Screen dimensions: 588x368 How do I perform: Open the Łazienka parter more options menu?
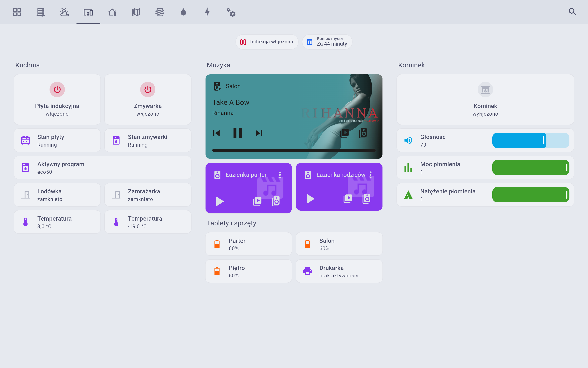pyautogui.click(x=280, y=175)
